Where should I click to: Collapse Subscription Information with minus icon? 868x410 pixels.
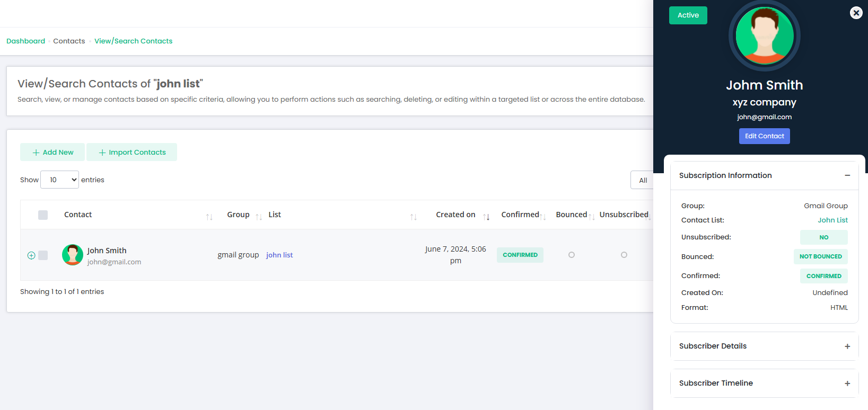(x=847, y=175)
